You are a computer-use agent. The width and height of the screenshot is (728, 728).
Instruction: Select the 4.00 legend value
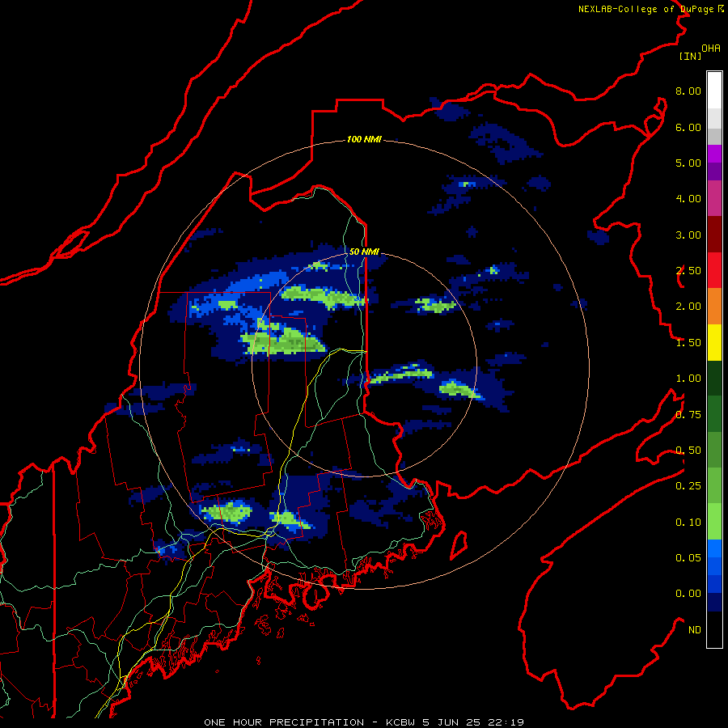[688, 199]
